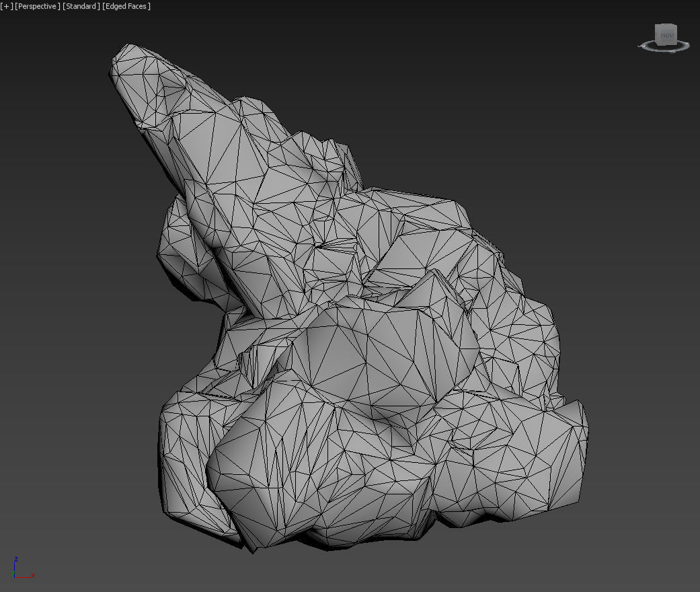Open the Standard shading label menu
Image resolution: width=700 pixels, height=592 pixels.
click(81, 6)
